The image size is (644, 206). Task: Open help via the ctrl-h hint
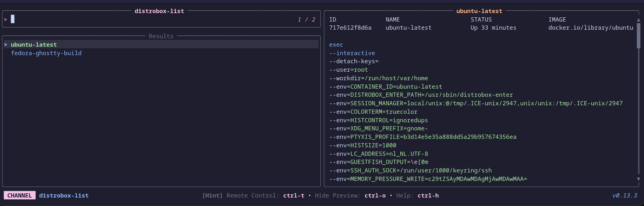[x=428, y=195]
